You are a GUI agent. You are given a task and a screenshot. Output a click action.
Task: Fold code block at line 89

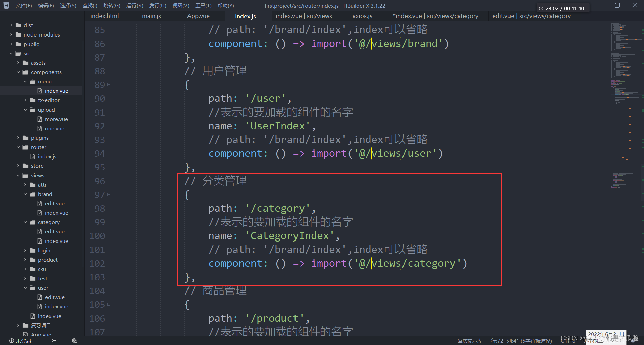(109, 85)
